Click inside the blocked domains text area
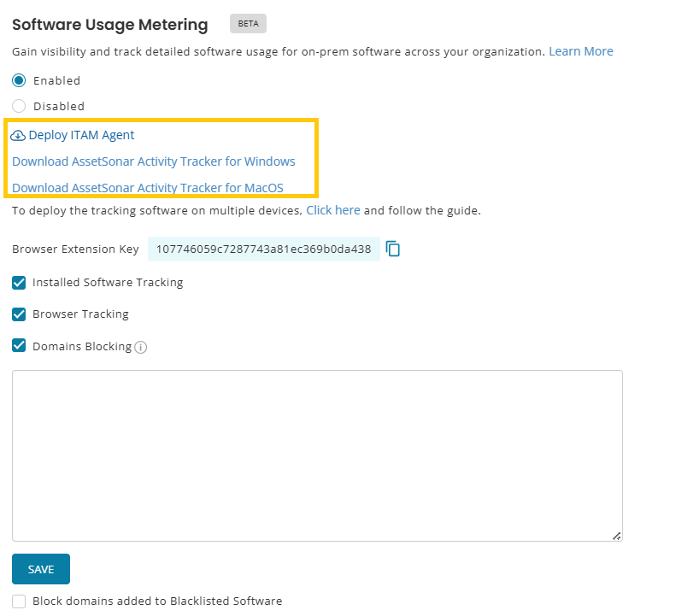 point(316,455)
